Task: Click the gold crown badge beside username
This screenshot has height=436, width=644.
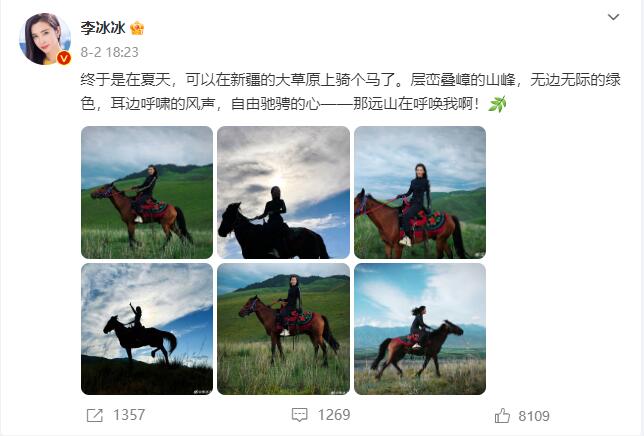Action: point(137,28)
